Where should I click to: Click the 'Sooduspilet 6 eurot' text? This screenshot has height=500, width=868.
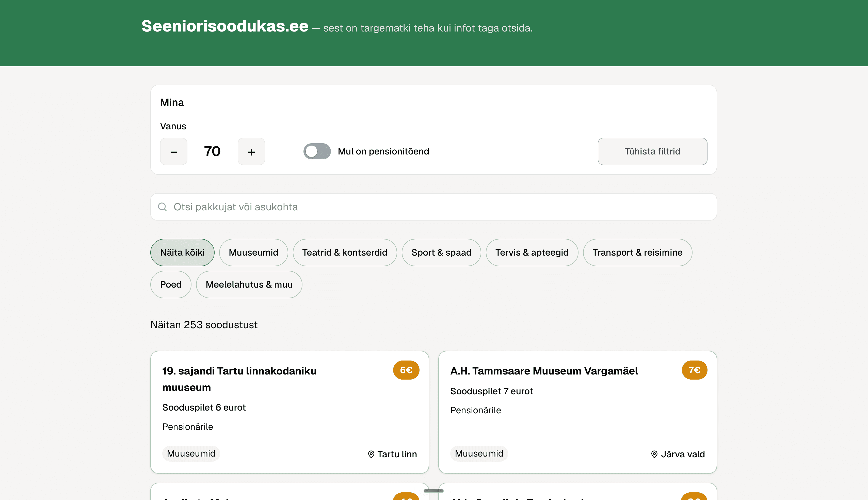(204, 407)
